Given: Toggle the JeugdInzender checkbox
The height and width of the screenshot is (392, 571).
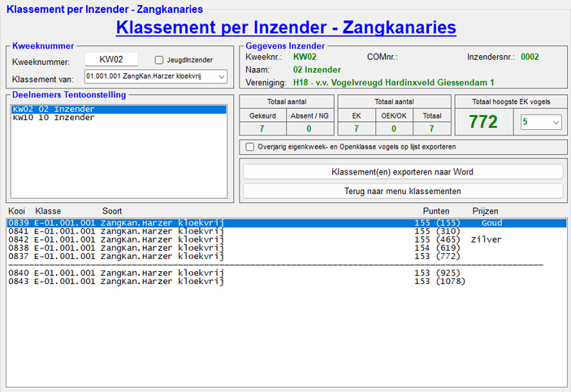Looking at the screenshot, I should coord(160,60).
